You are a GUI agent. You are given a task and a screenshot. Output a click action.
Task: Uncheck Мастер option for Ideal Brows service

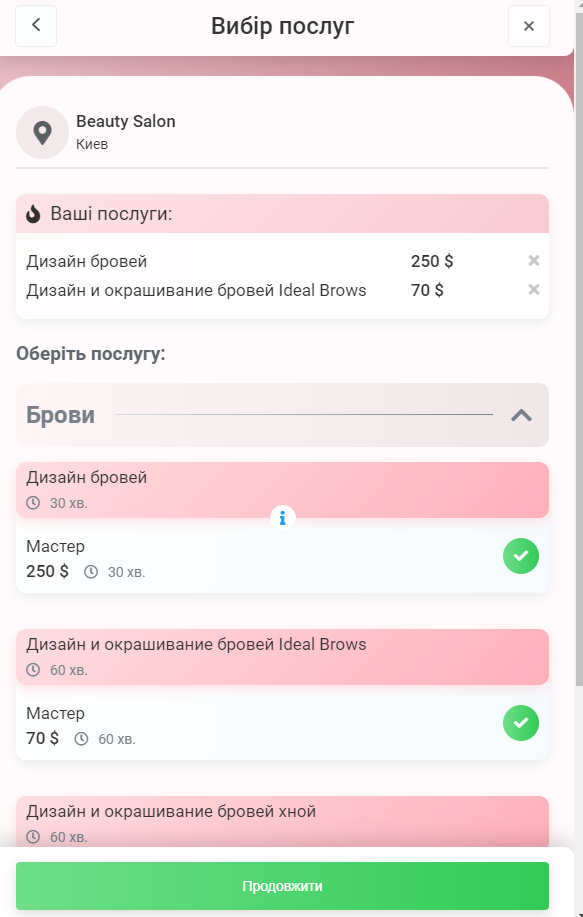pos(520,723)
